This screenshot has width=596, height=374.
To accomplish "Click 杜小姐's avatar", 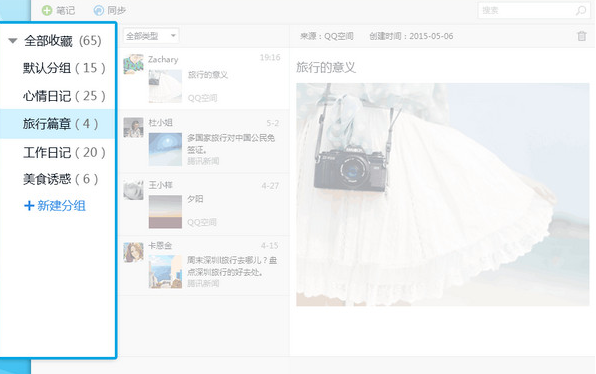I will pos(133,127).
